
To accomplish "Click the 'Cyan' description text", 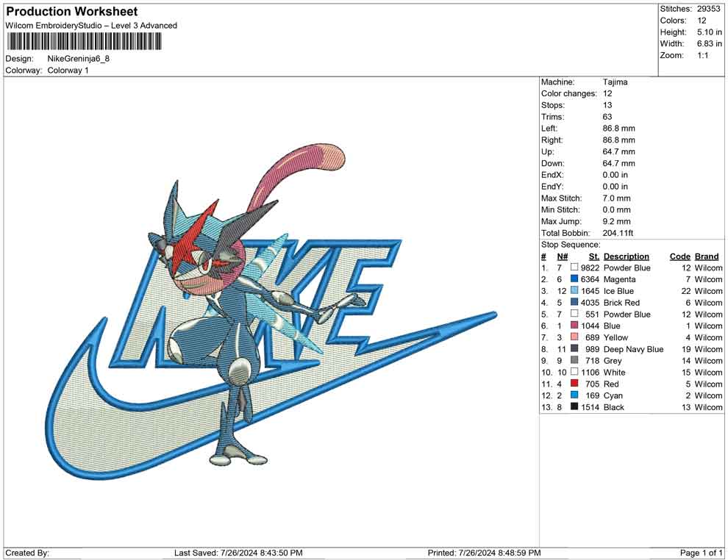I will coord(613,396).
